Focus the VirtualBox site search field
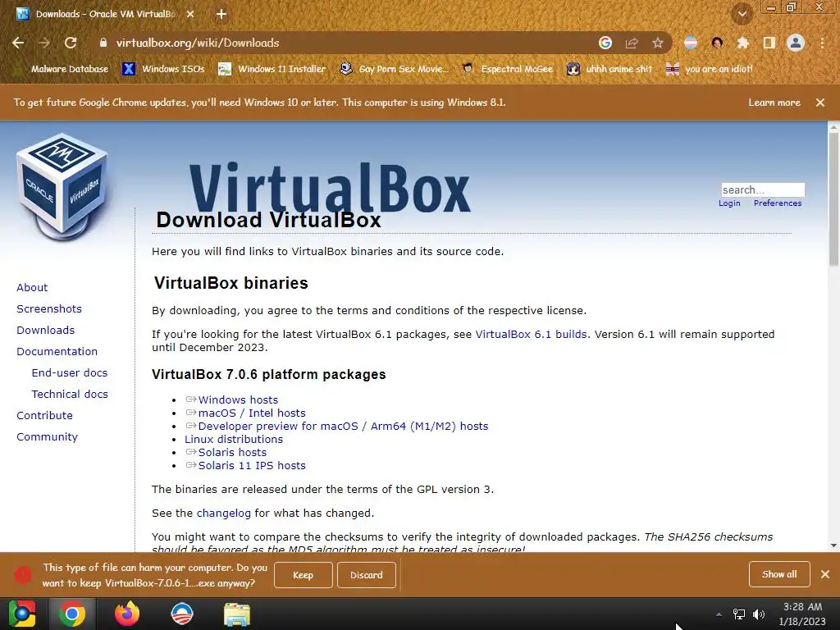The height and width of the screenshot is (630, 840). click(x=763, y=189)
